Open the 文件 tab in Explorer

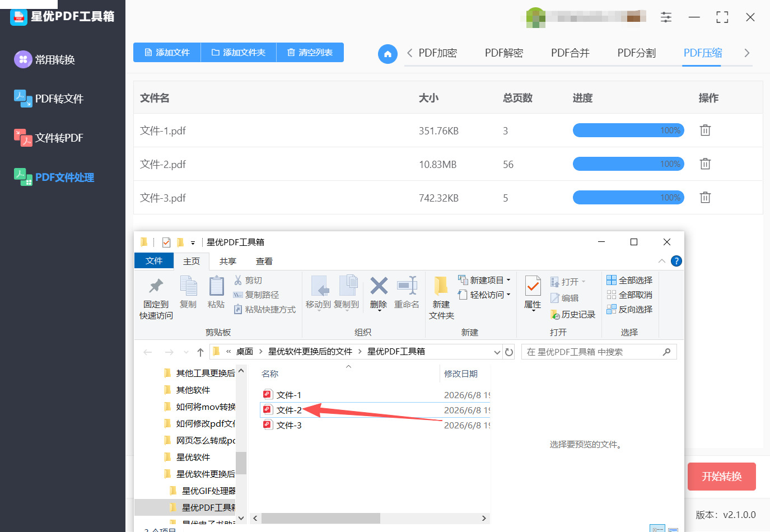154,261
